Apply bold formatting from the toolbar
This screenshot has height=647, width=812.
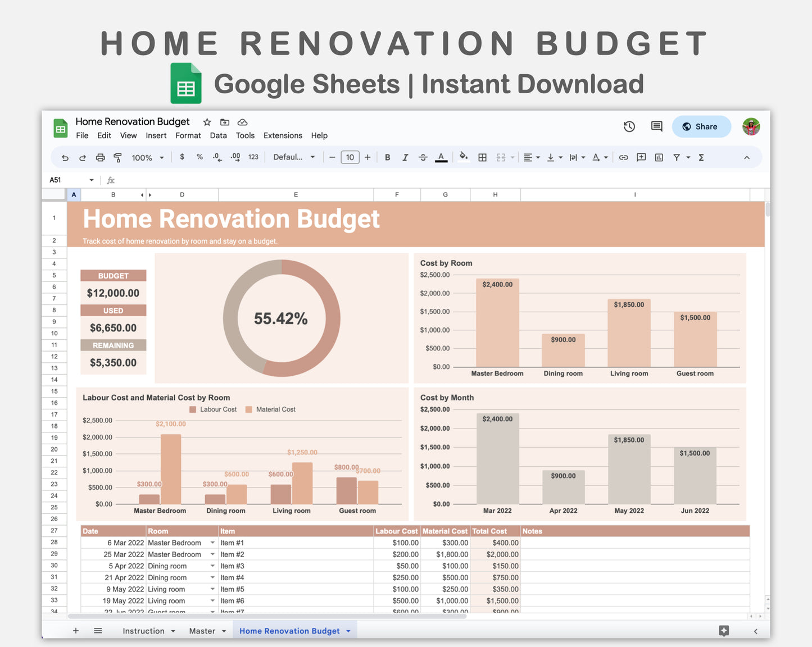click(387, 157)
